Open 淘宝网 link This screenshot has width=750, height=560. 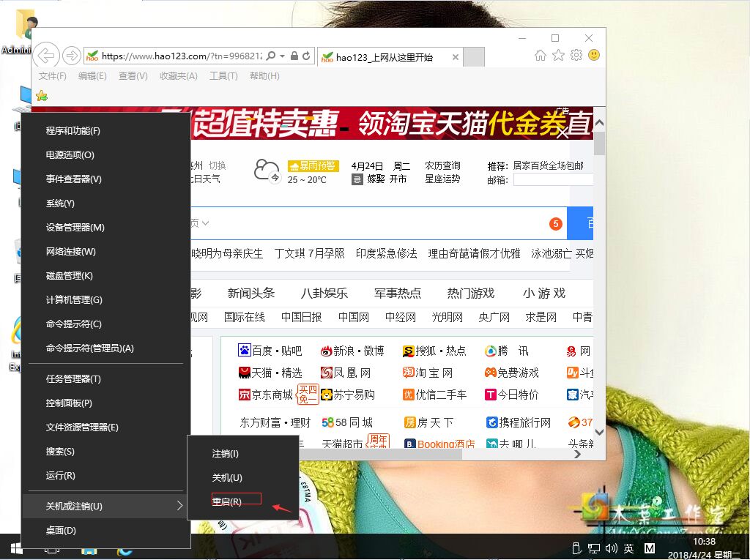tap(428, 373)
